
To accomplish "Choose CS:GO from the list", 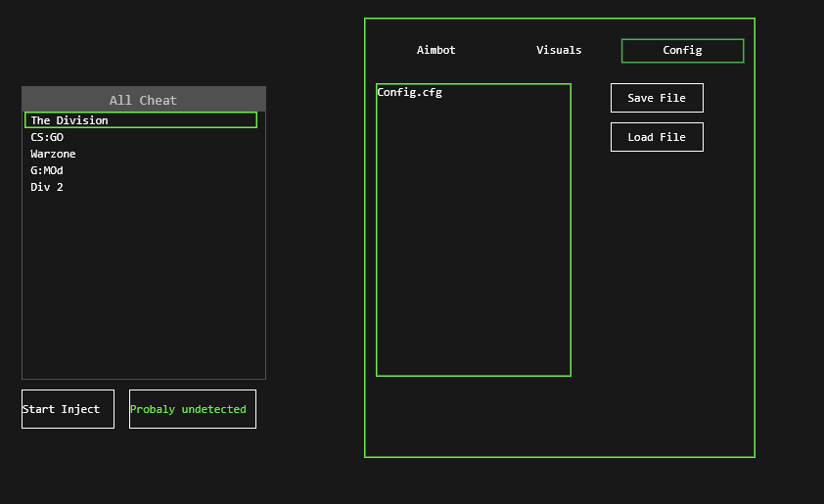I will [x=47, y=137].
